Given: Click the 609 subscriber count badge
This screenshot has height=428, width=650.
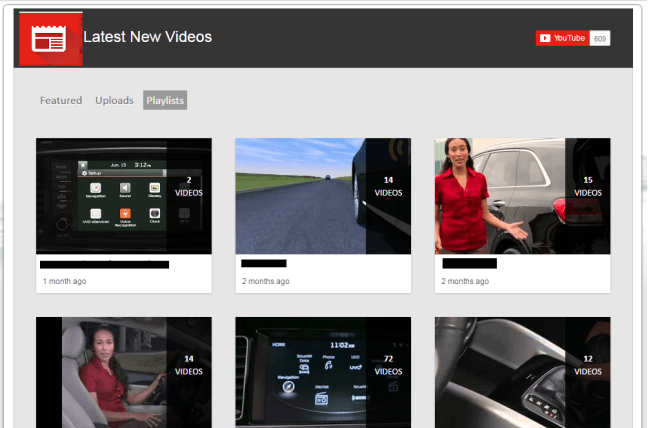Looking at the screenshot, I should click(x=600, y=38).
